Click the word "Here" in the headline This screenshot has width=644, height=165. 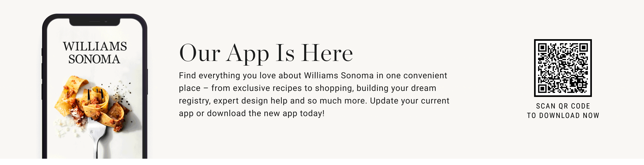(x=327, y=53)
